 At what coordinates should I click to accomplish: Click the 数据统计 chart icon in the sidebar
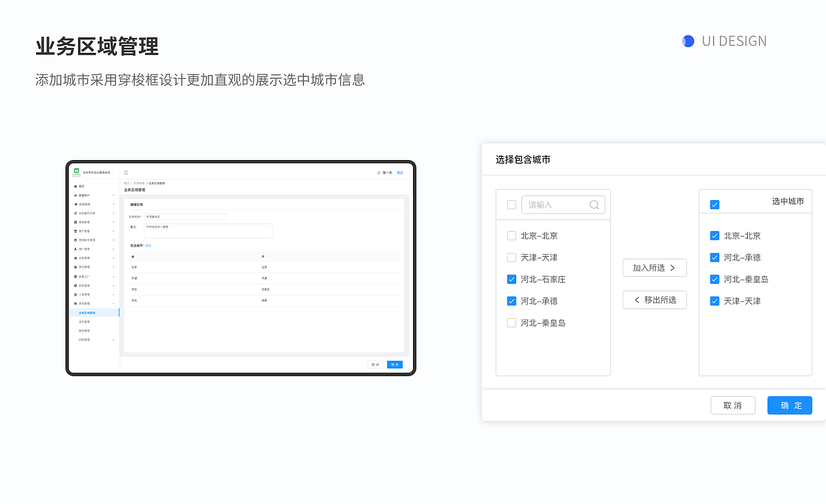point(76,194)
